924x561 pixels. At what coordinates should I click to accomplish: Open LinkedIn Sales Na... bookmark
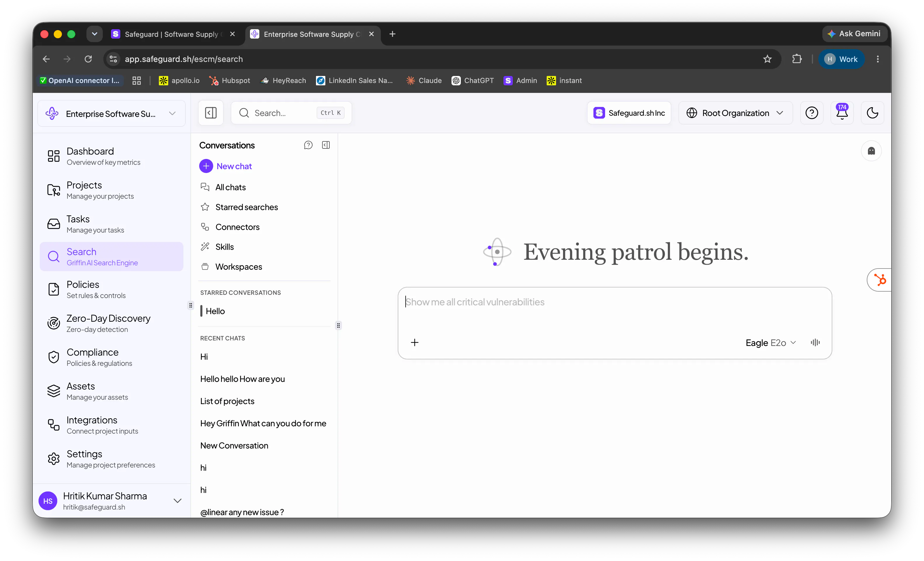[354, 80]
